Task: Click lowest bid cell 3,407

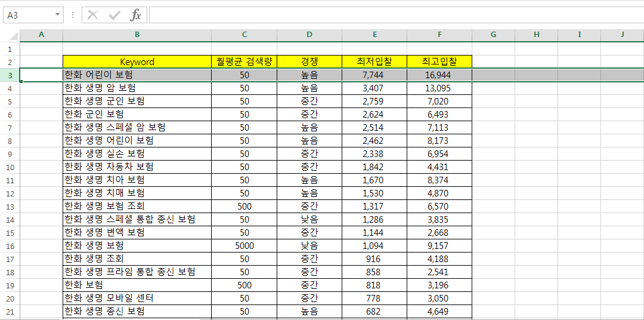Action: 374,88
